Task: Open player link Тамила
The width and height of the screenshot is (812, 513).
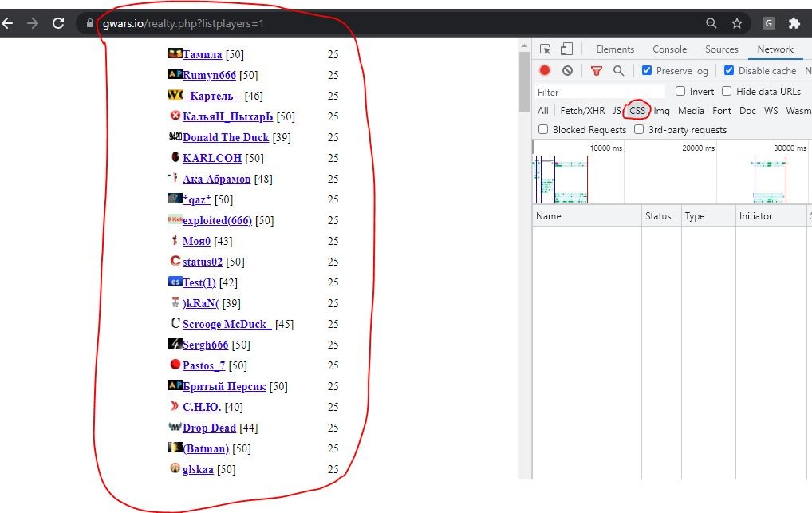Action: [x=202, y=54]
